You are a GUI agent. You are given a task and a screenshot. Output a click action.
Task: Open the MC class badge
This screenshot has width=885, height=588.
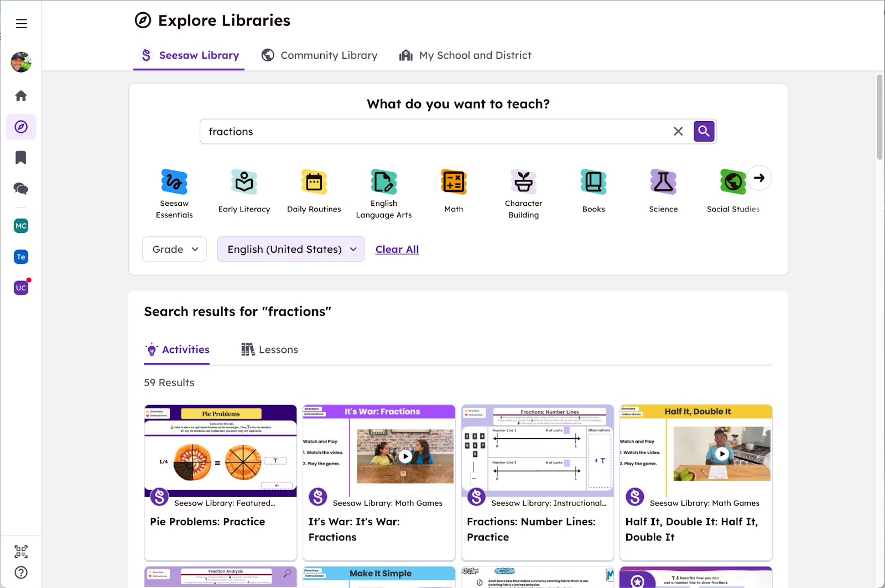21,226
